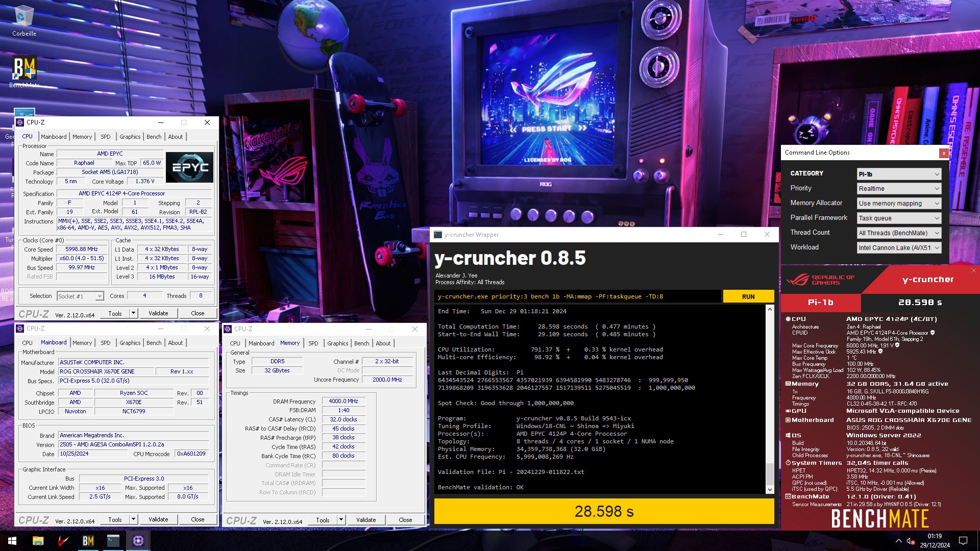Click Close button in CPU-Z Mainboard window

click(198, 519)
